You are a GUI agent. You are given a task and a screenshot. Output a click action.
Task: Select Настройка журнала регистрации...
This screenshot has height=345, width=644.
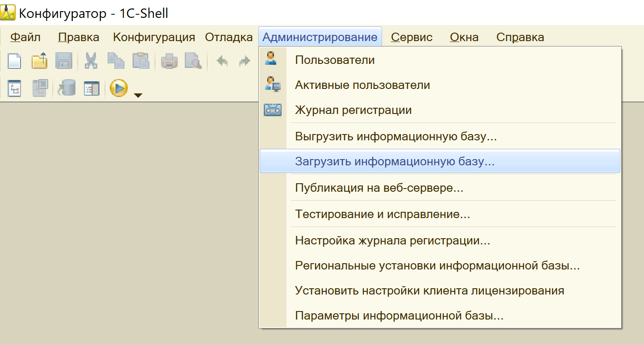(x=440, y=241)
